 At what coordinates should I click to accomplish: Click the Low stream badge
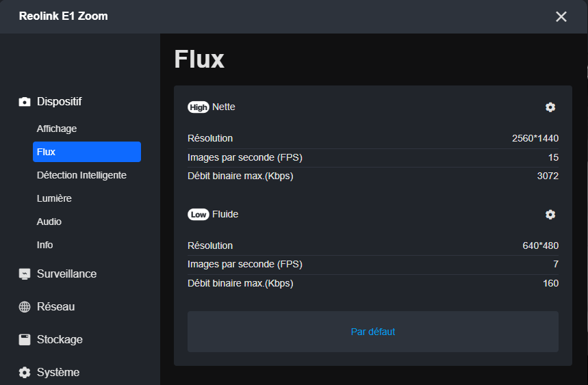[x=199, y=215]
